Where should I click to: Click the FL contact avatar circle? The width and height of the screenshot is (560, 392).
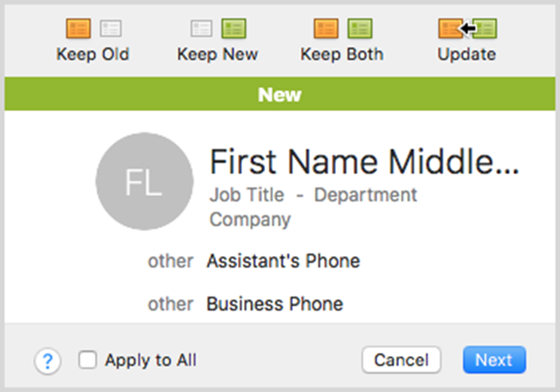(144, 182)
